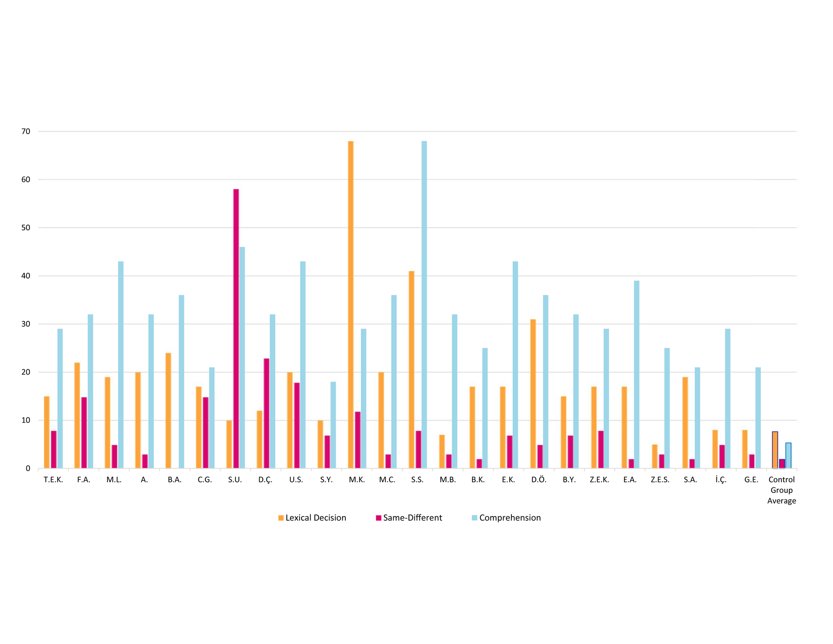Click the Z.E.S. category axis label
This screenshot has width=833, height=644.
click(660, 480)
